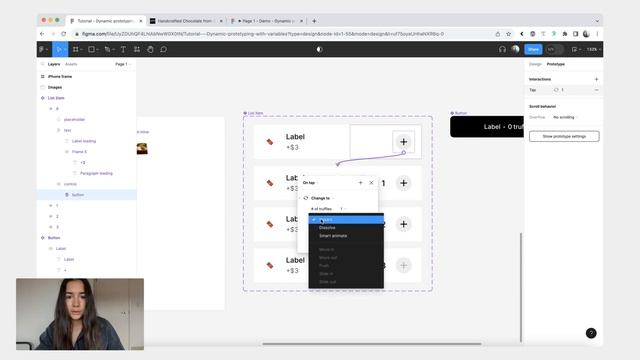Toggle the center contrast mode icon
The image size is (640, 360).
tap(320, 49)
